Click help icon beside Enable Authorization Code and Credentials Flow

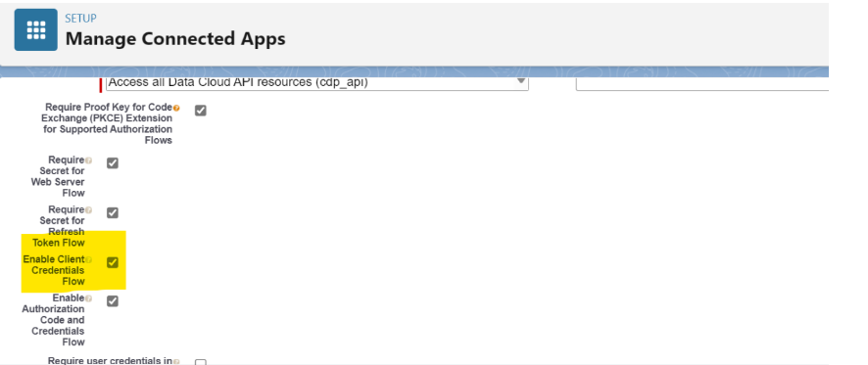point(88,298)
